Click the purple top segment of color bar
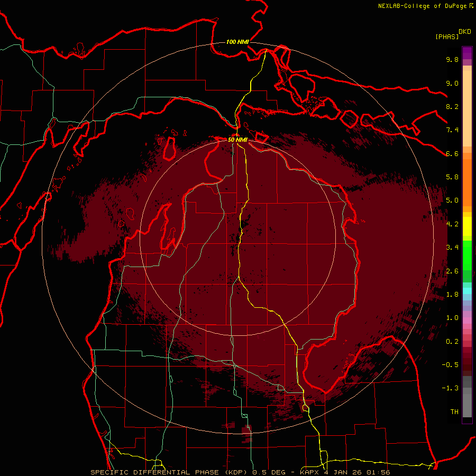 [x=467, y=53]
